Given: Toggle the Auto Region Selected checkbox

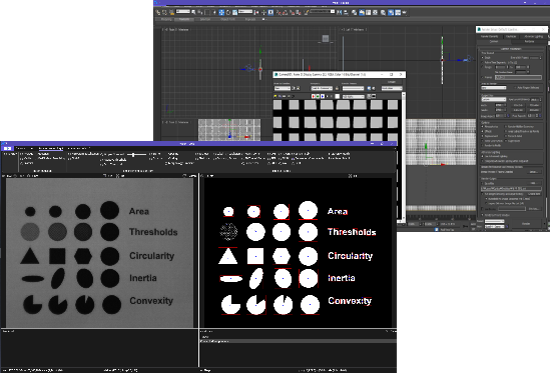Looking at the screenshot, I should pyautogui.click(x=515, y=87).
